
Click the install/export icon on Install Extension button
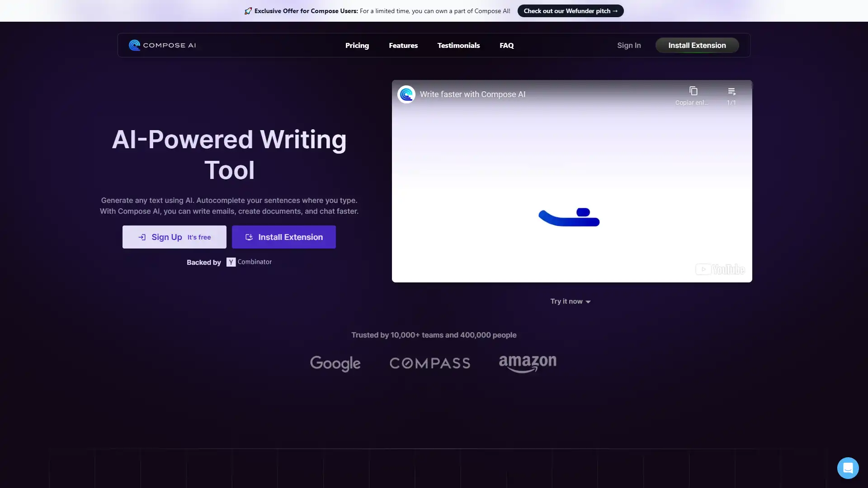coord(249,237)
